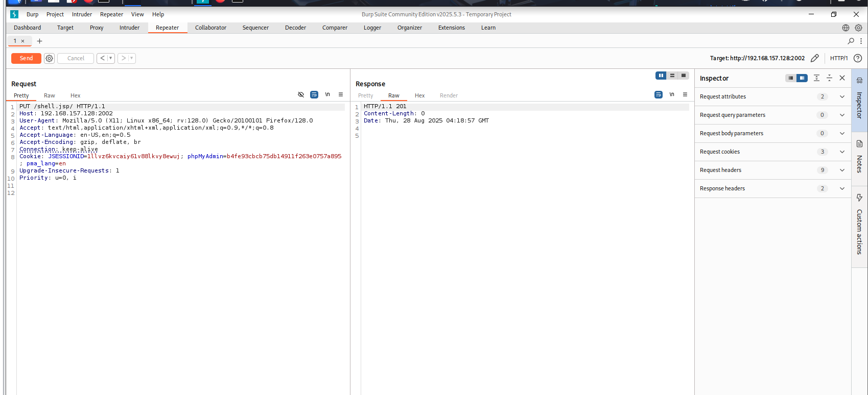Expand all Inspector sections

point(816,78)
